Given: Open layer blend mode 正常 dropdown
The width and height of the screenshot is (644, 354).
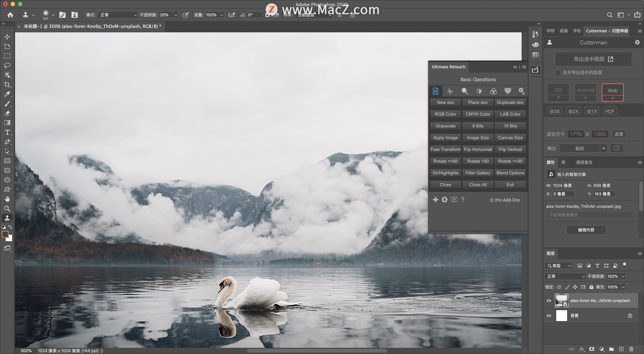Looking at the screenshot, I should [x=566, y=276].
